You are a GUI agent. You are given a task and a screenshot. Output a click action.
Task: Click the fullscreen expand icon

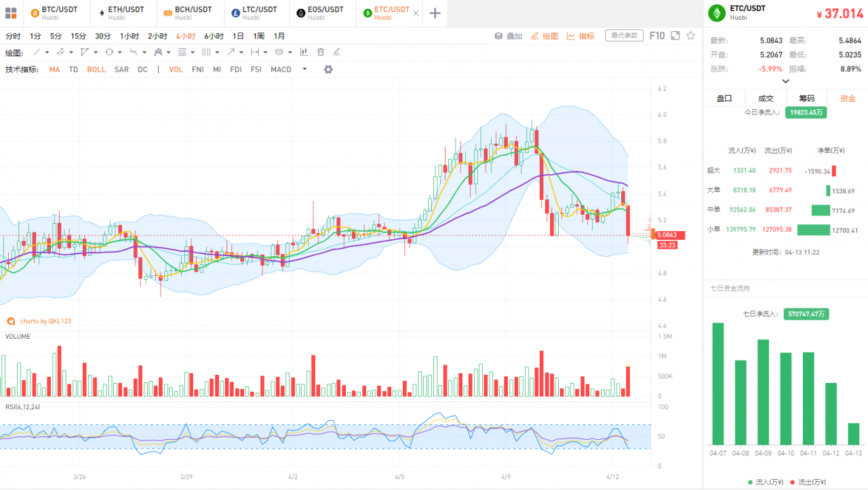(x=674, y=36)
